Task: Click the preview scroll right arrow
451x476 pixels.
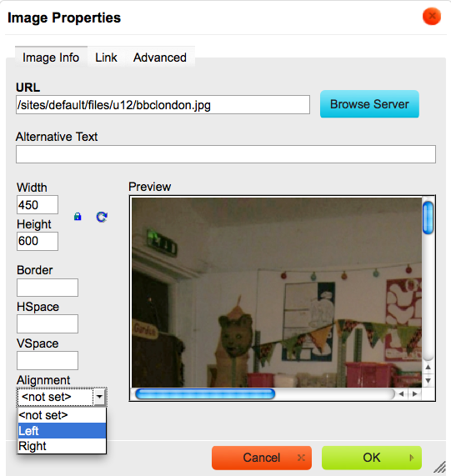Action: pos(414,394)
